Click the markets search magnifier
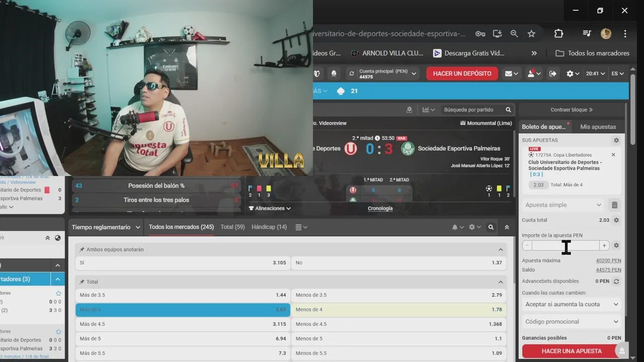Viewport: 644px width, 362px height. [491, 227]
